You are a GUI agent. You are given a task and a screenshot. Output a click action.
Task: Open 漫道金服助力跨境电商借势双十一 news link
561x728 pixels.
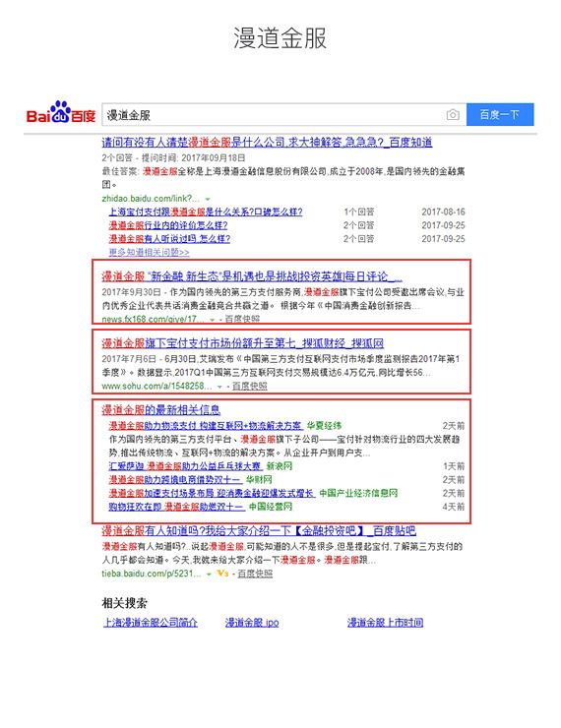click(175, 480)
